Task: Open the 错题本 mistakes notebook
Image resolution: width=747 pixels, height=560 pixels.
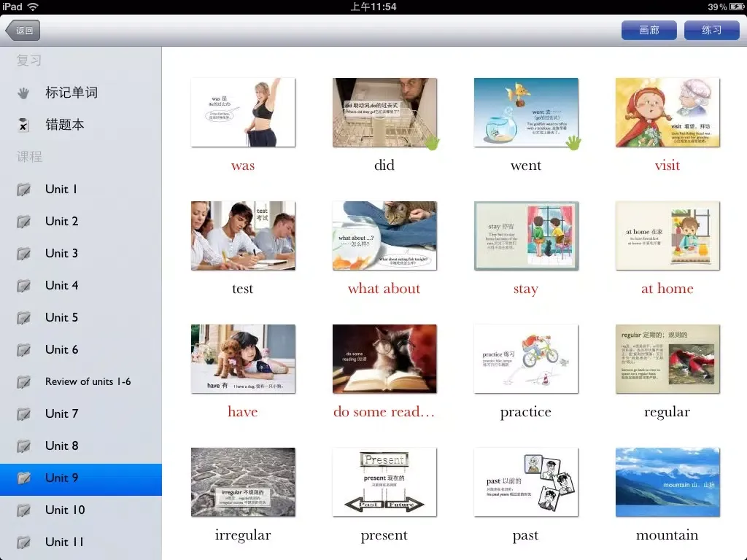Action: point(65,125)
